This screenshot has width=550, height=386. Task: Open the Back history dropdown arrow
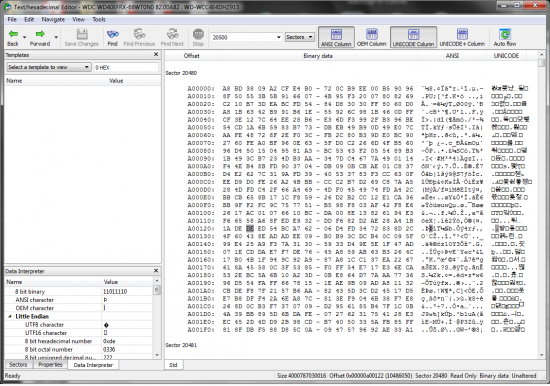[25, 37]
